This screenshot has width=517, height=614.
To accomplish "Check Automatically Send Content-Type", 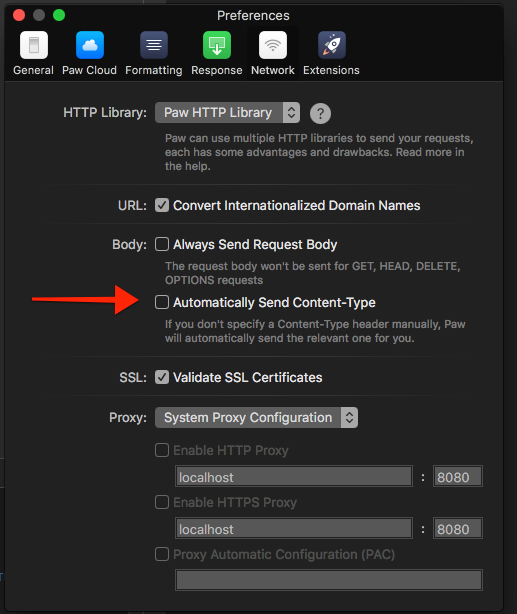I will (x=162, y=302).
